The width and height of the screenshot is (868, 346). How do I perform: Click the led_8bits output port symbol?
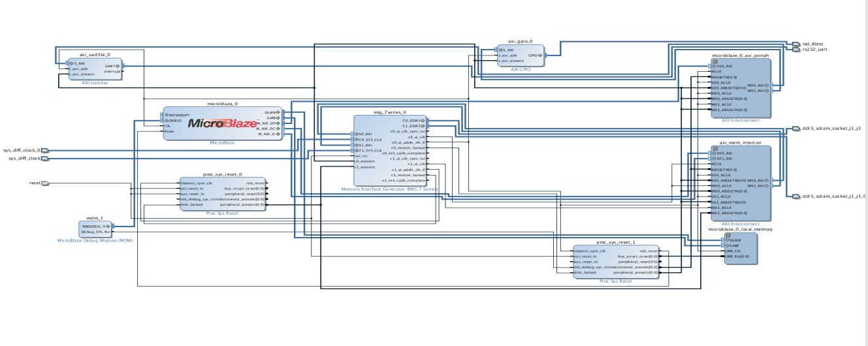point(796,44)
